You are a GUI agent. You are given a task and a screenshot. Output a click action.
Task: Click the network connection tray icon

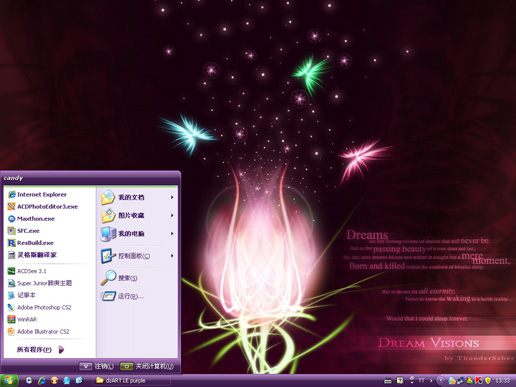[x=460, y=381]
